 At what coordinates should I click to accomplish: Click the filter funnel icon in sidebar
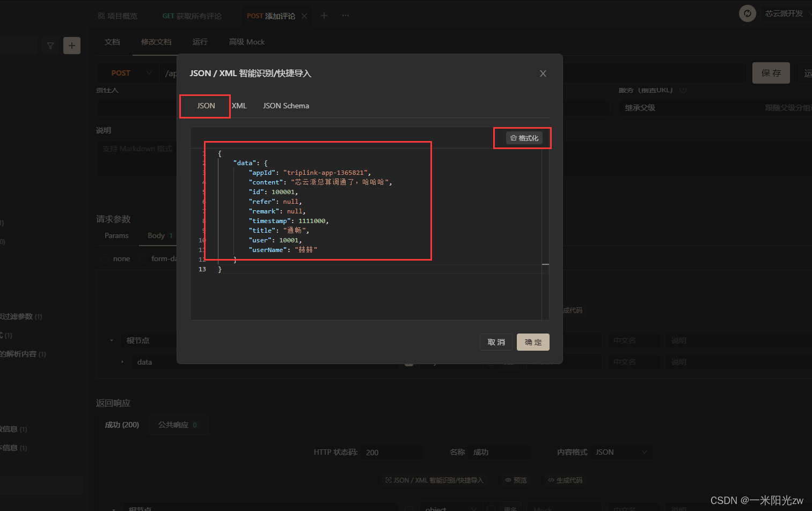click(50, 46)
